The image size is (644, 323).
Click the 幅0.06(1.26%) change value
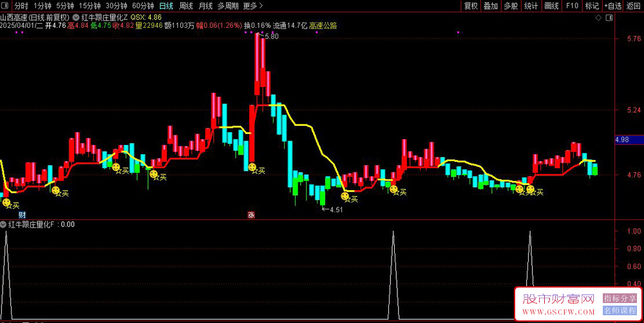220,26
